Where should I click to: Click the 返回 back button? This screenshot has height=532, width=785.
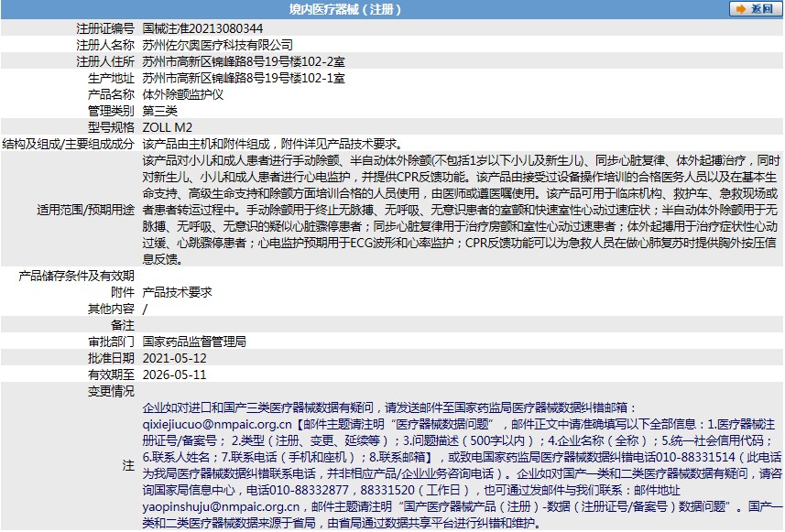pyautogui.click(x=755, y=9)
